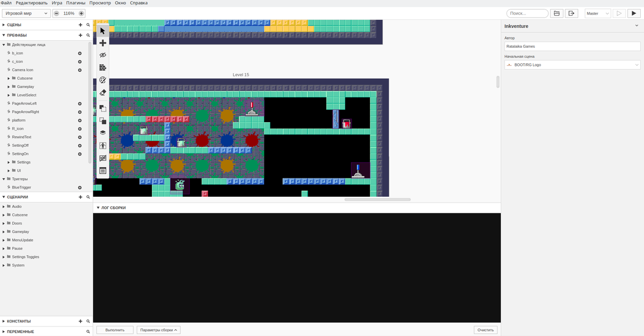Open the Плагины menu
The width and height of the screenshot is (644, 336).
(x=76, y=3)
